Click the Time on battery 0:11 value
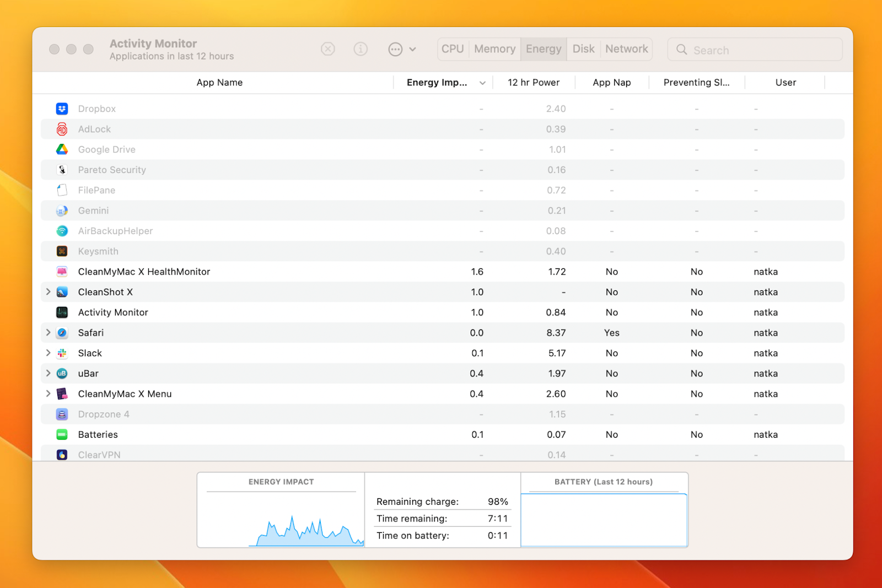The image size is (882, 588). [498, 536]
